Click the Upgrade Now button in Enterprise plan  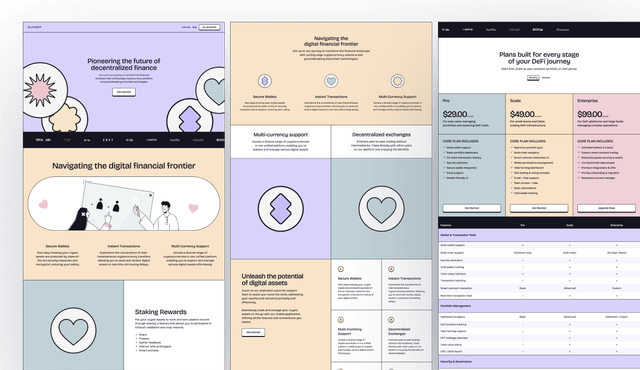coord(606,208)
